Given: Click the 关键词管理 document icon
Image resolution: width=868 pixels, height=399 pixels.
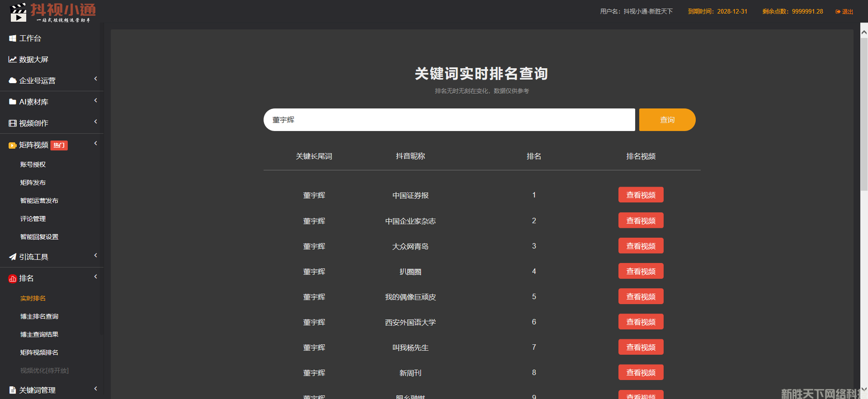Looking at the screenshot, I should coord(13,390).
